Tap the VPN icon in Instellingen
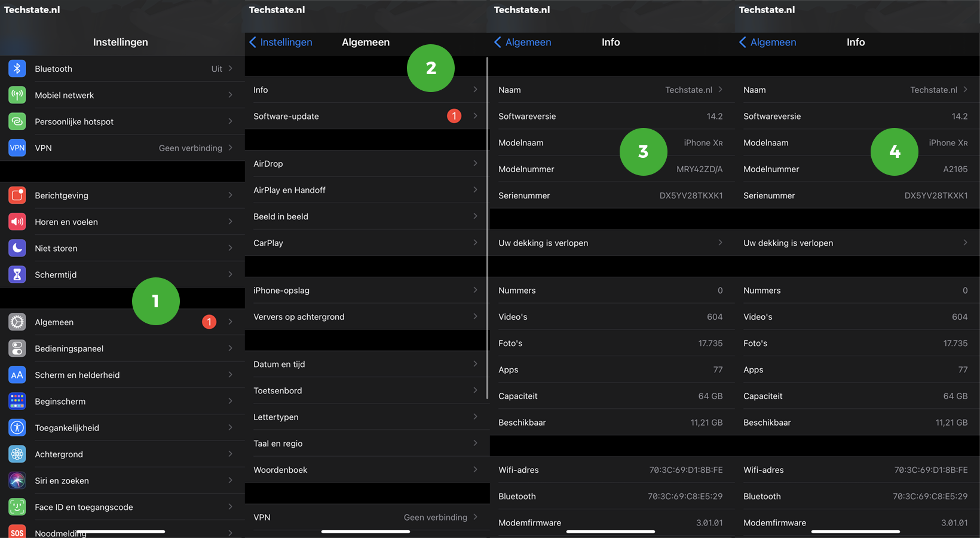 [x=17, y=148]
